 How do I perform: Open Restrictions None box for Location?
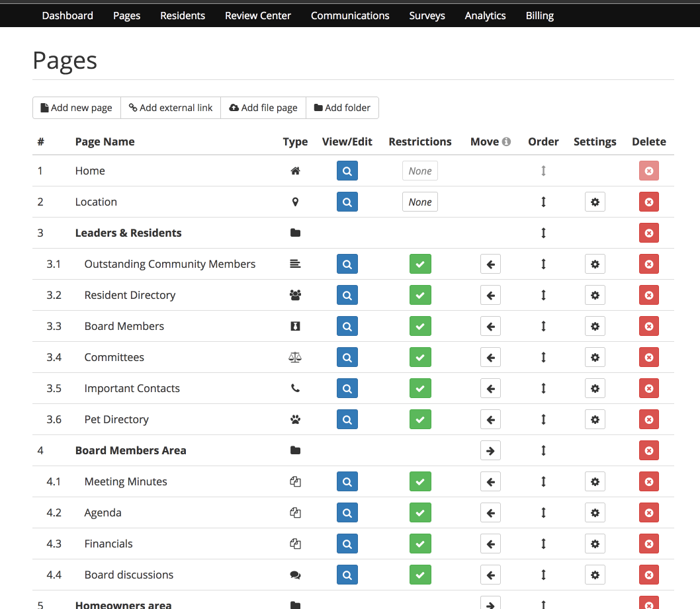click(419, 202)
